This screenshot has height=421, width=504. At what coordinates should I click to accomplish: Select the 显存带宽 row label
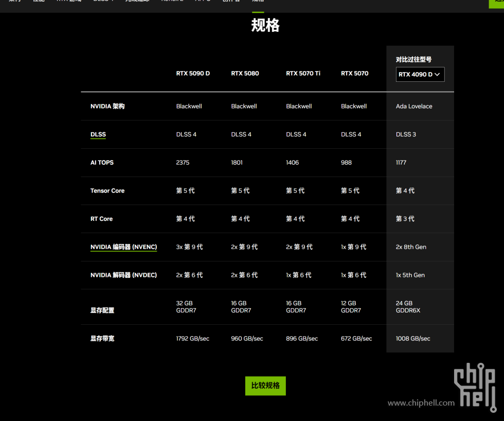102,338
